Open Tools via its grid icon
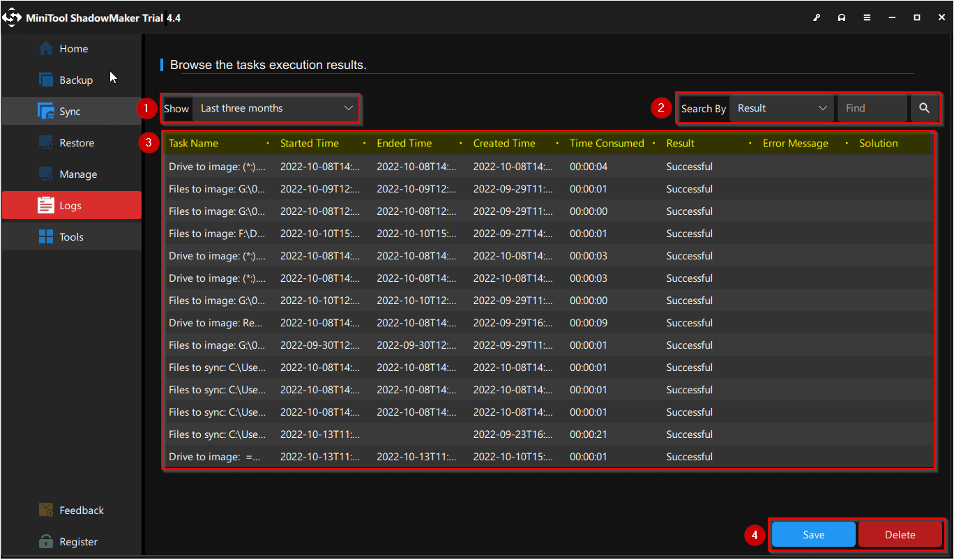Image resolution: width=954 pixels, height=560 pixels. [x=46, y=237]
